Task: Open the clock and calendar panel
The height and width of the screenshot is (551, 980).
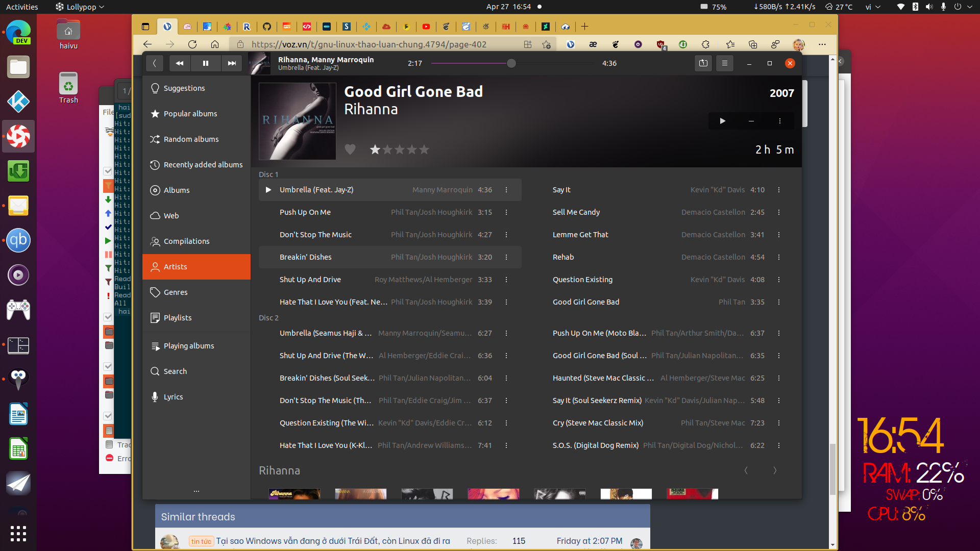Action: (508, 7)
